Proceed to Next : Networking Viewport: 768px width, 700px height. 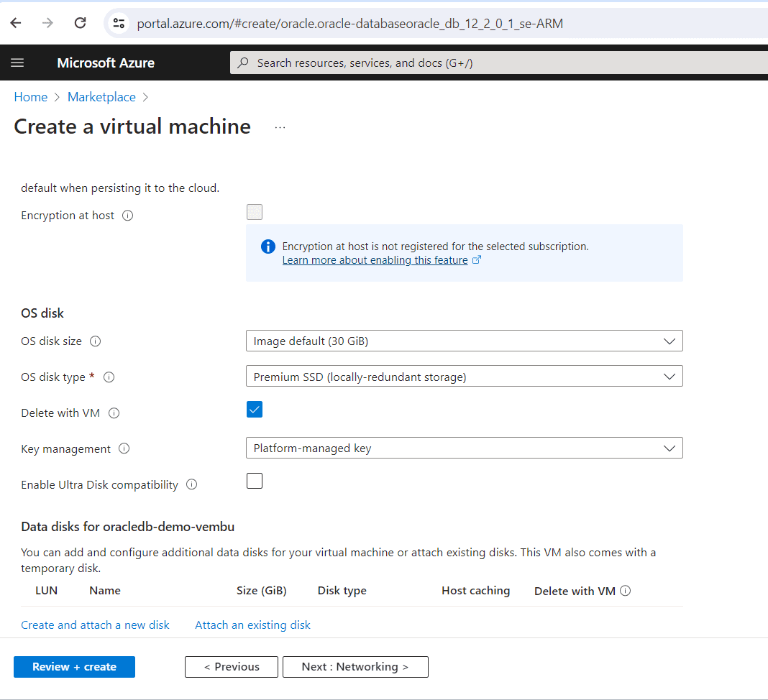355,667
